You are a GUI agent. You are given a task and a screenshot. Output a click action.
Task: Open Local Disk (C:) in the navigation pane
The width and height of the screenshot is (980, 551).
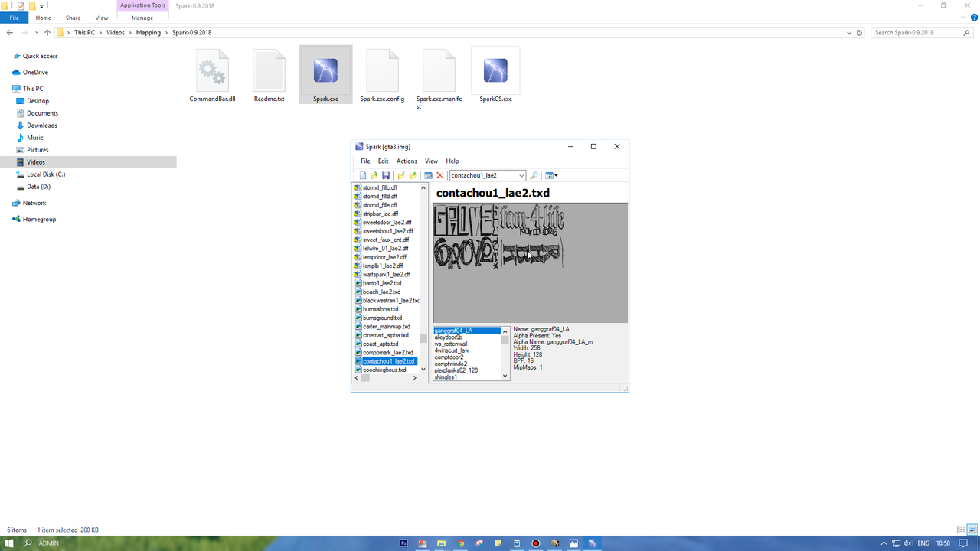click(46, 174)
